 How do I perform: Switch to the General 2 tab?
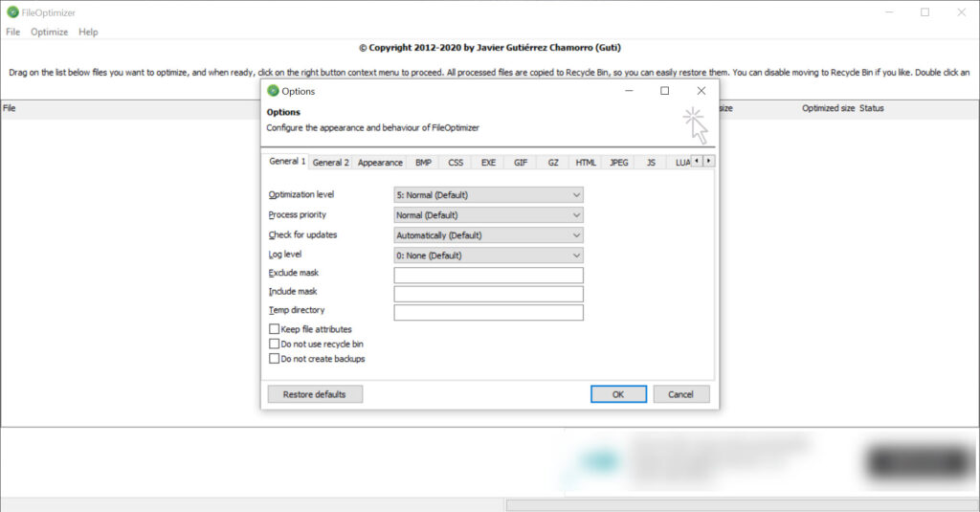(x=330, y=163)
